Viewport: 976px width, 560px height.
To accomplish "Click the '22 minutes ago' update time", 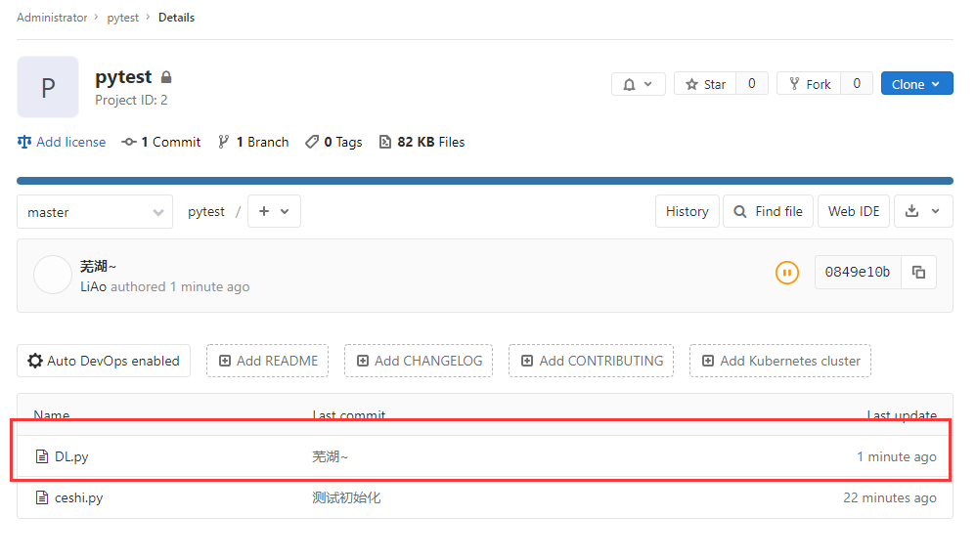I will tap(890, 497).
